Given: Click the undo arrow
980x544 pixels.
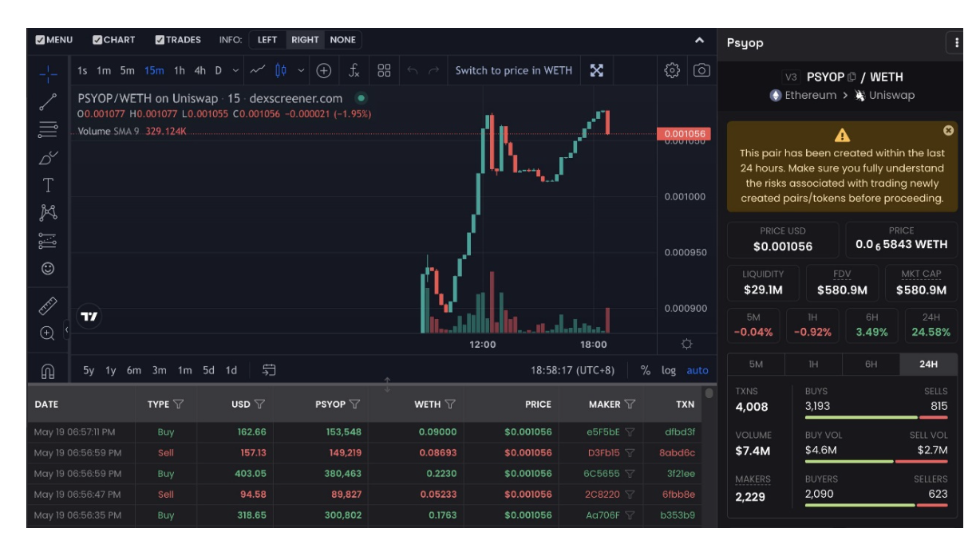Looking at the screenshot, I should pos(413,70).
